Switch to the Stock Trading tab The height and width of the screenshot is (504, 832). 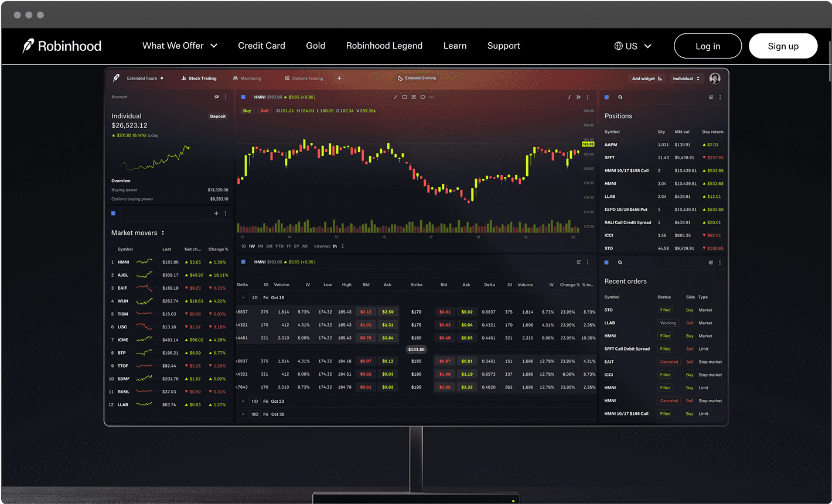point(199,78)
